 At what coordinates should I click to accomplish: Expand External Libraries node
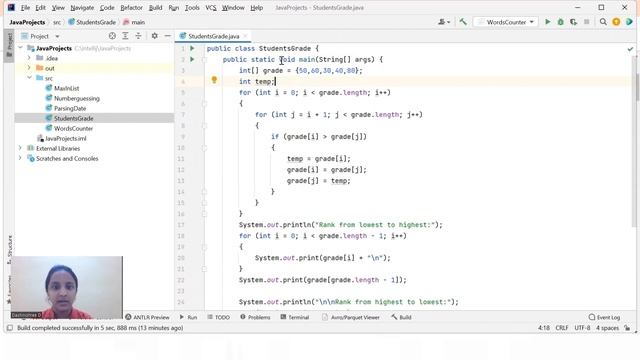(x=20, y=148)
